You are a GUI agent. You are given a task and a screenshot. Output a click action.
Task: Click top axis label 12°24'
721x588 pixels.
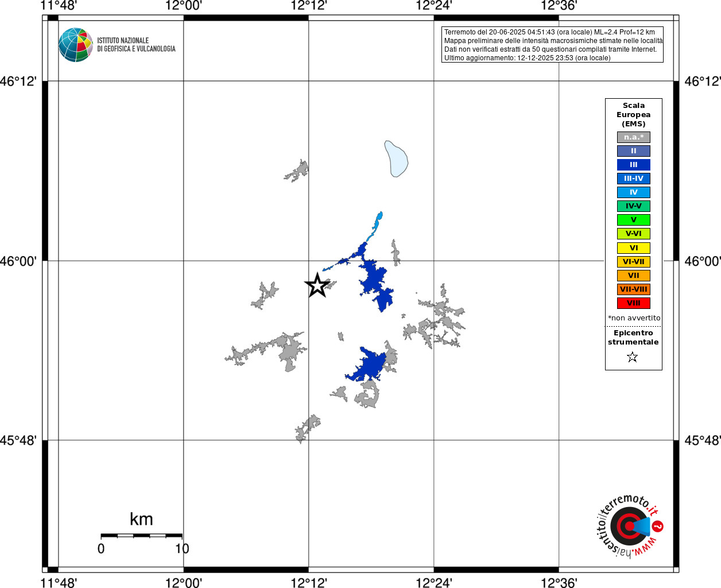(434, 6)
